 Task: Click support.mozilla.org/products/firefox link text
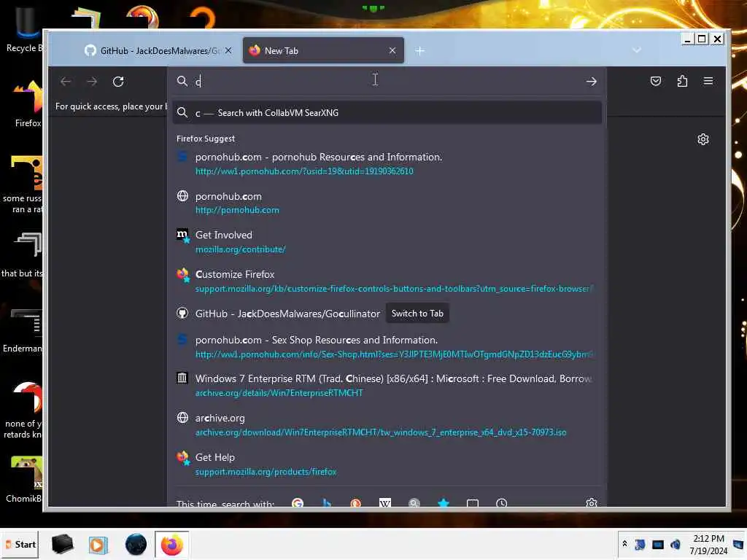(266, 472)
